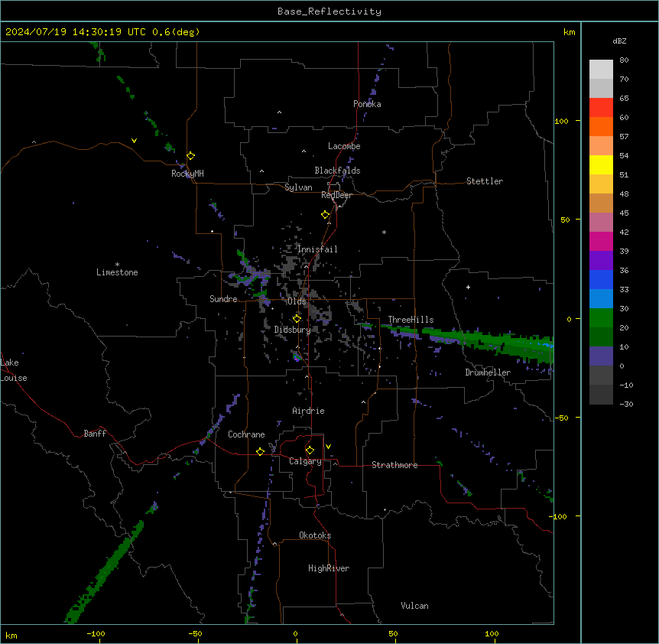Select the asterisk marker above Limestone
Image resolution: width=659 pixels, height=644 pixels.
[x=117, y=265]
